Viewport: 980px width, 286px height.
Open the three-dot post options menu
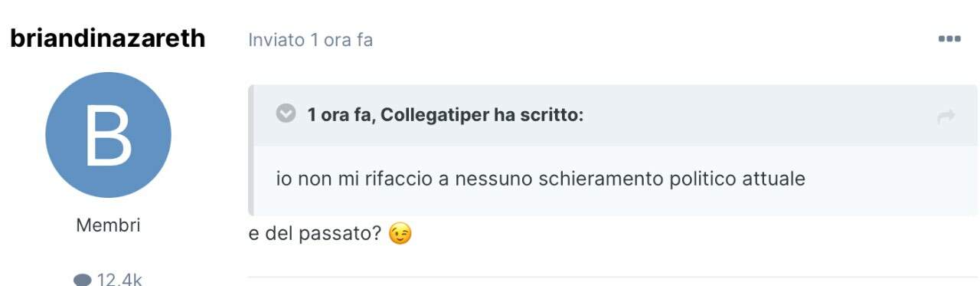[949, 39]
